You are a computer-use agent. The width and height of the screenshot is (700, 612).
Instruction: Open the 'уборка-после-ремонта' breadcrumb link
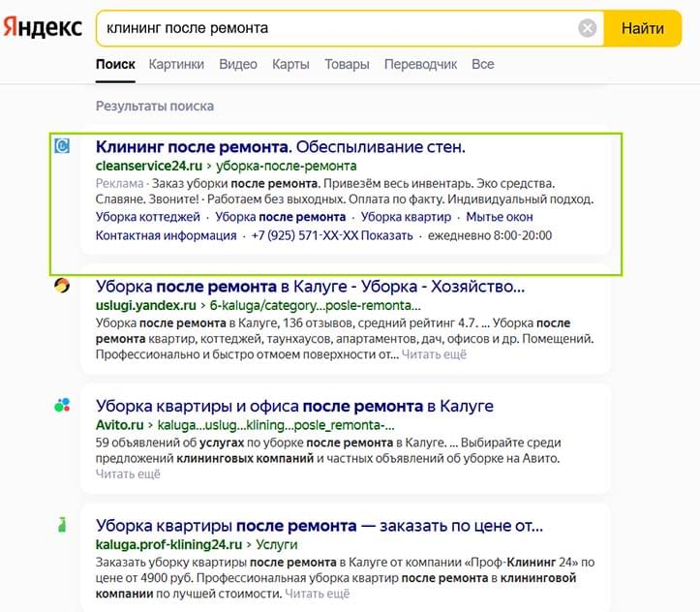[287, 166]
